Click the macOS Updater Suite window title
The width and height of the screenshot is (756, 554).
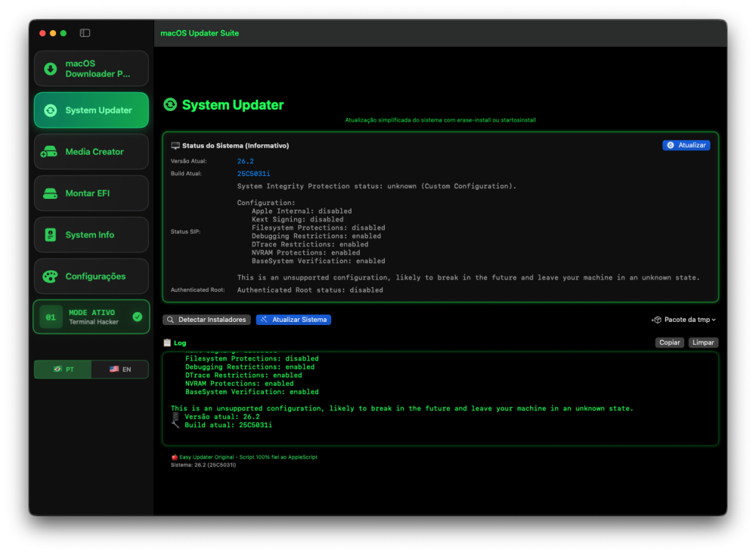(x=200, y=32)
